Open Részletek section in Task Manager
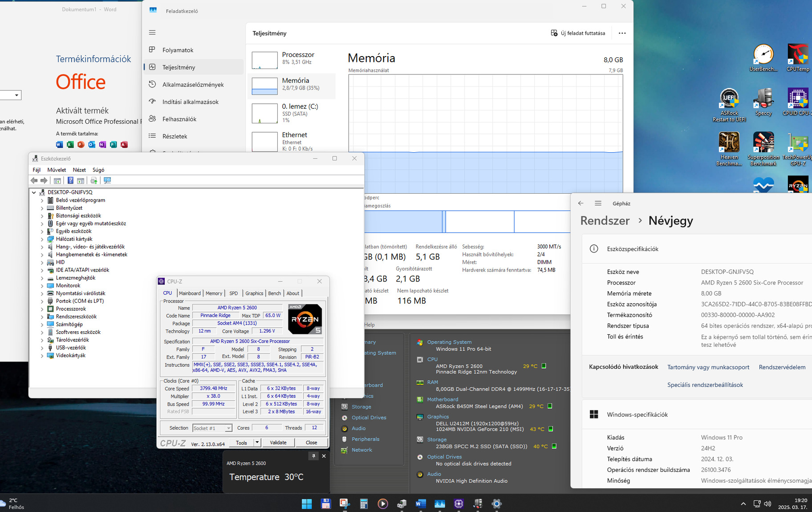The image size is (812, 512). click(194, 136)
